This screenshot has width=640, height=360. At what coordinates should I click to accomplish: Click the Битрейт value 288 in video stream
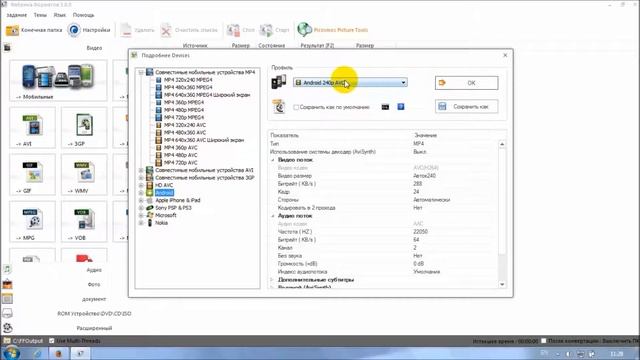point(418,184)
